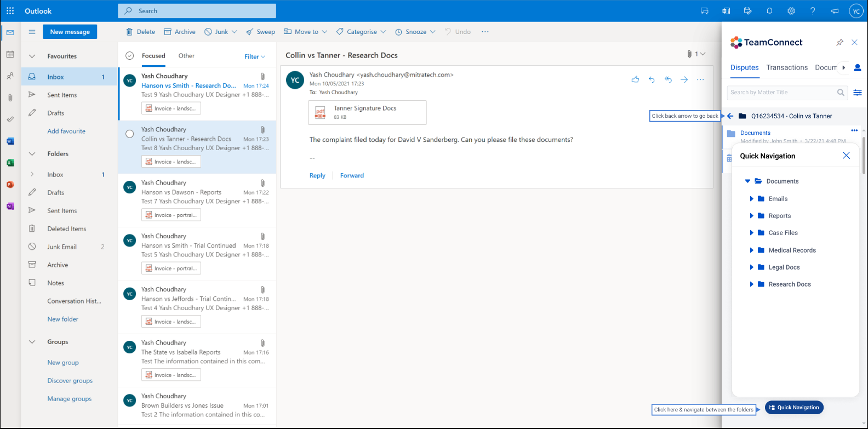Click the Delete toolbar button
This screenshot has height=429, width=868.
[140, 32]
